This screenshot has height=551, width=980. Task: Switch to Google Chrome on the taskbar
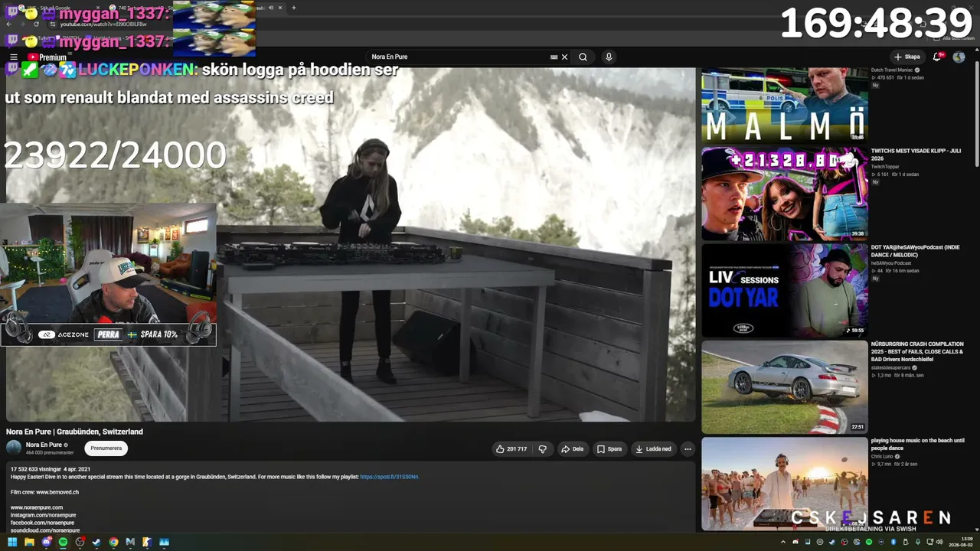tap(113, 542)
